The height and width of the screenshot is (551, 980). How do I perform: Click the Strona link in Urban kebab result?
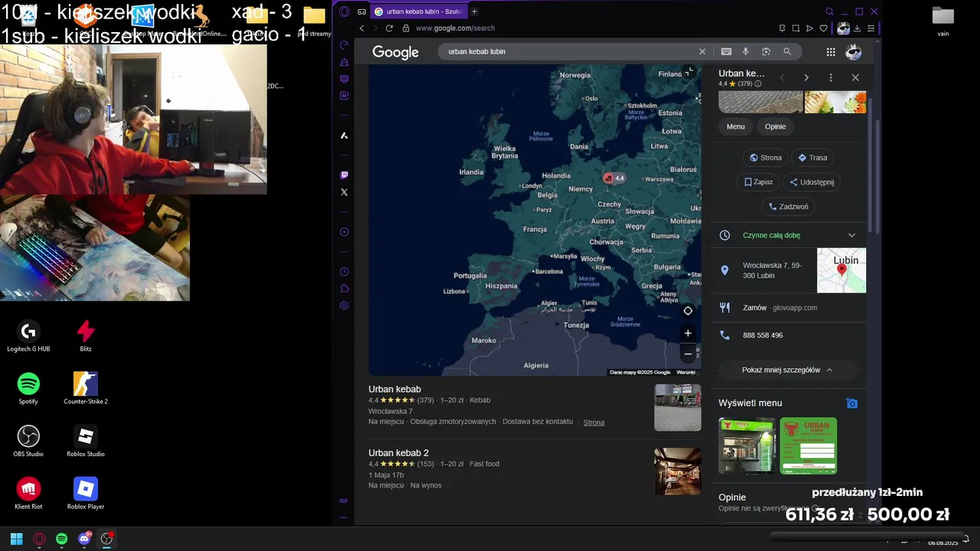tap(593, 422)
